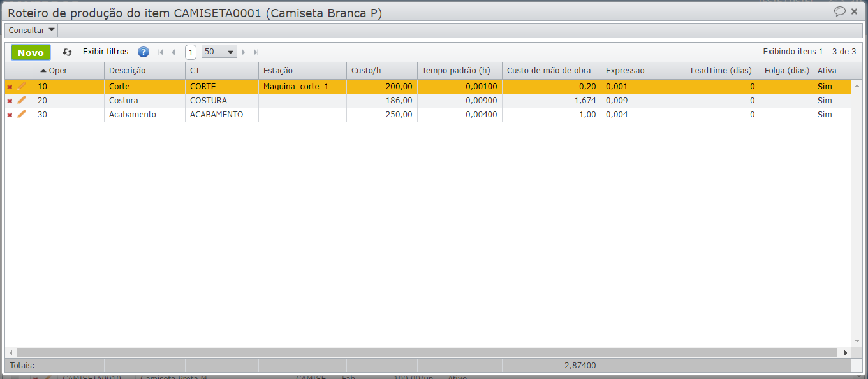Click the Exibindo itens 1 - 3 de 3 text
Screen dimensions: 868x379
(x=809, y=52)
